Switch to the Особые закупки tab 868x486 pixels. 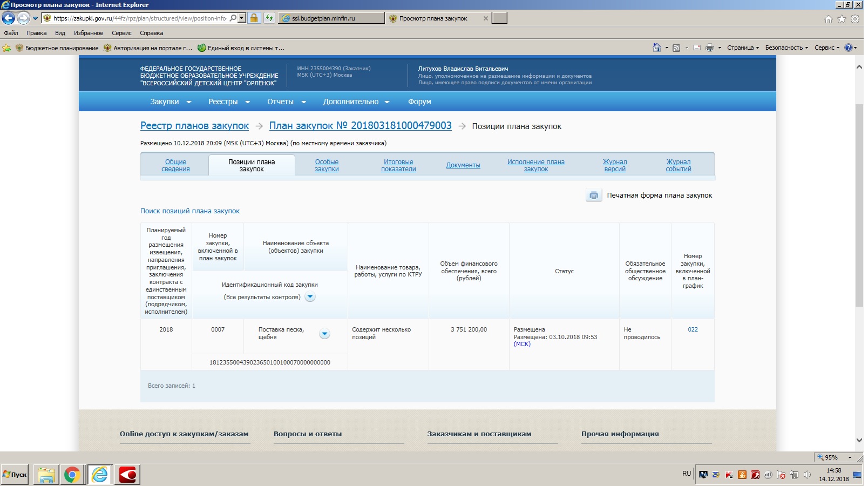(x=327, y=165)
